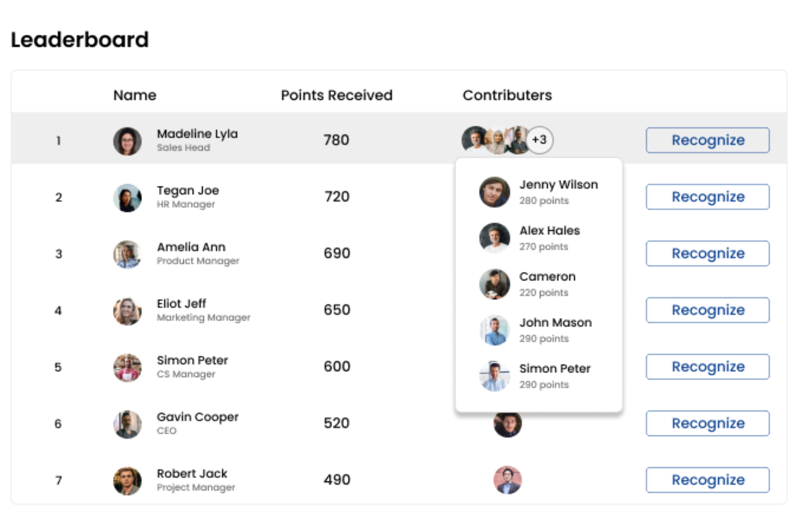798x532 pixels.
Task: Click Gavin Cooper's profile avatar
Action: [x=127, y=424]
